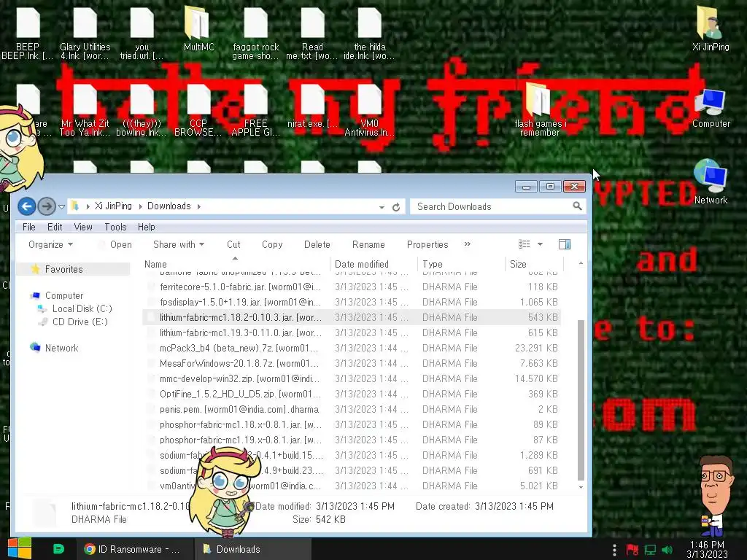Select lithium-fabric-mc1.19.3-0.11.0.jar file
747x560 pixels.
point(352,332)
